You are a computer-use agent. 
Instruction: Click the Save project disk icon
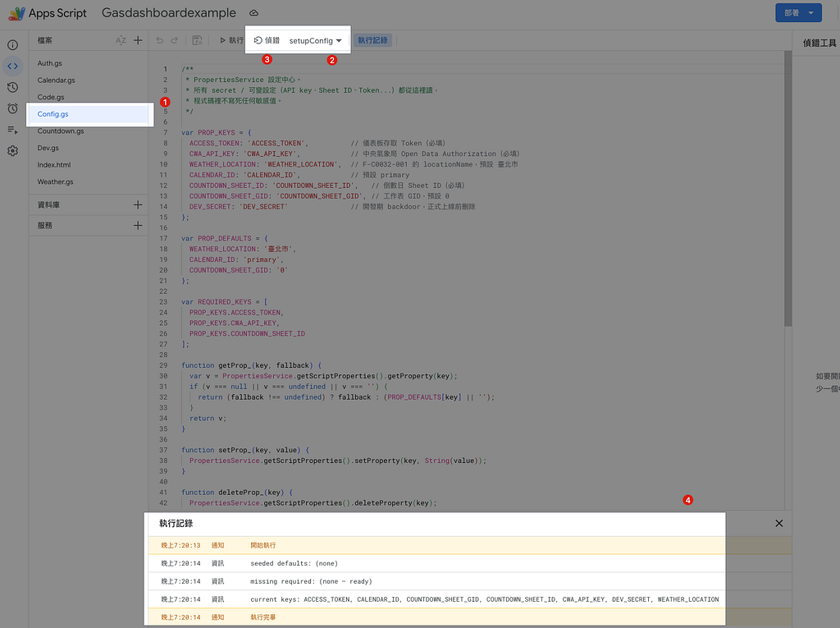pos(197,40)
